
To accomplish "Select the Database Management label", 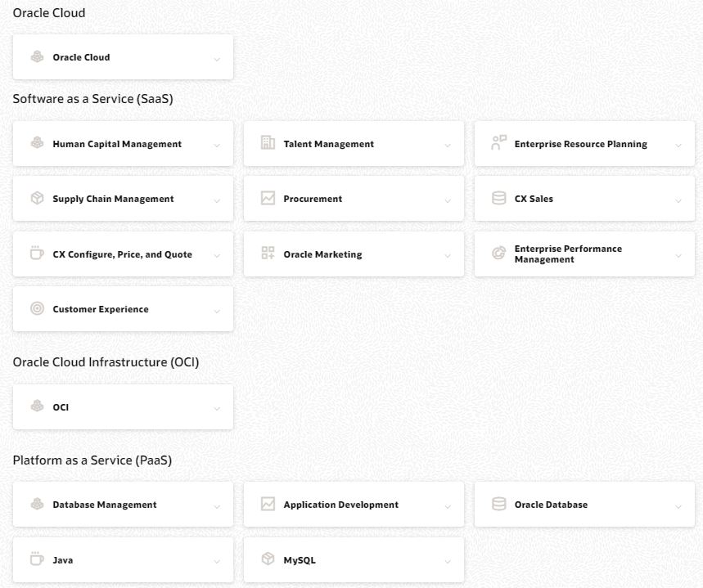I will [x=105, y=505].
